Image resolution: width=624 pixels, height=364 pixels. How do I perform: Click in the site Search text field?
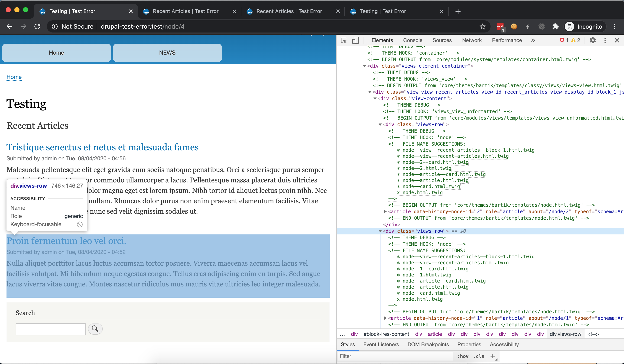pos(50,329)
